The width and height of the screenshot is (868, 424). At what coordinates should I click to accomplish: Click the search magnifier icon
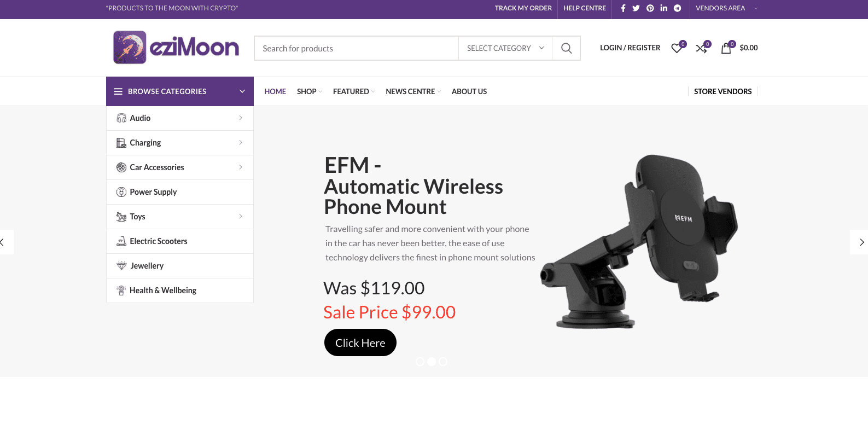pos(567,48)
